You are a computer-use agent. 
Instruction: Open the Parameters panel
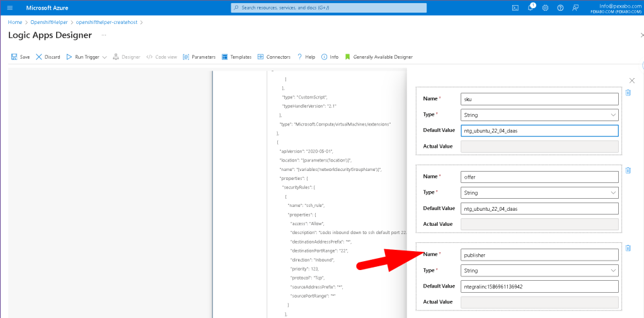click(x=199, y=57)
